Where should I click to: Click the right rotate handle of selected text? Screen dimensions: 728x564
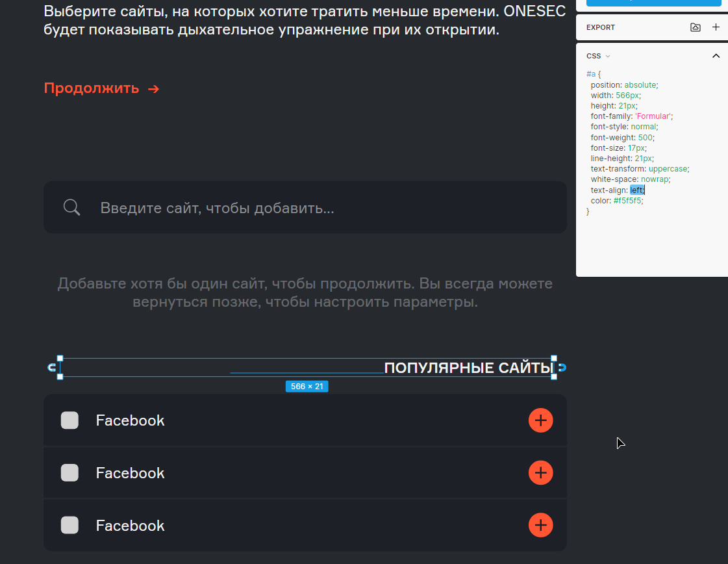(x=562, y=368)
